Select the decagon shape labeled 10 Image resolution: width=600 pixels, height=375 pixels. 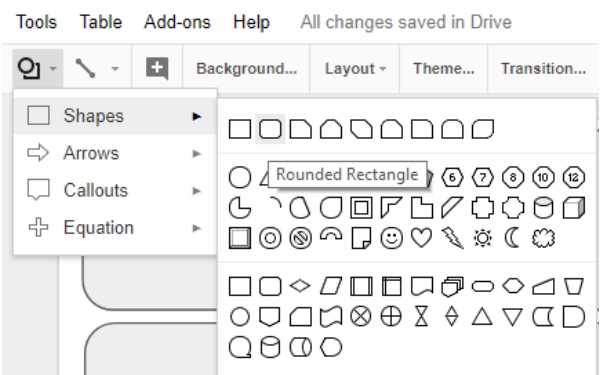tap(543, 177)
